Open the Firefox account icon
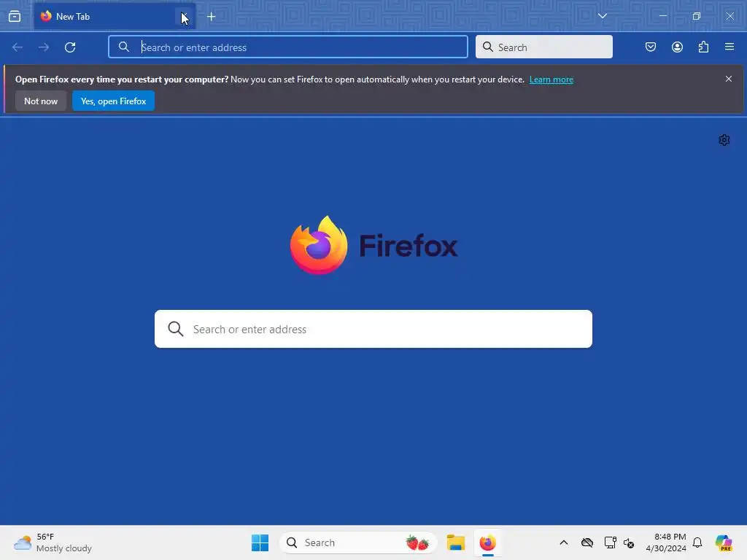This screenshot has height=560, width=747. tap(677, 47)
